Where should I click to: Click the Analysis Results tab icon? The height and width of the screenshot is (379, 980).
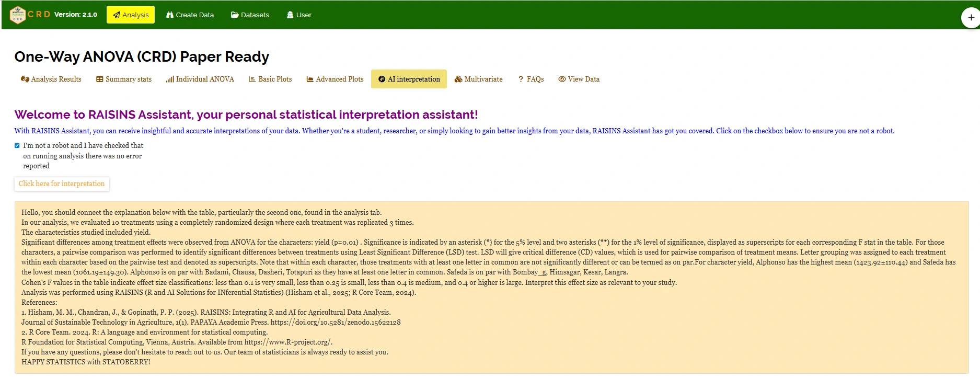25,79
